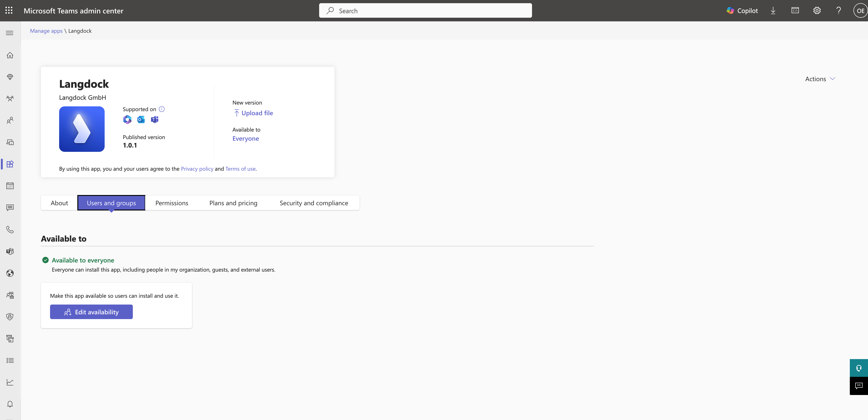
Task: Click the Supported on info icon
Action: coord(162,109)
